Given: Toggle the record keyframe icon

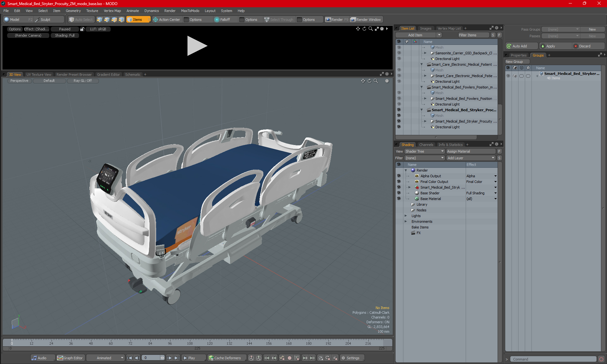Looking at the screenshot, I should click(x=289, y=358).
